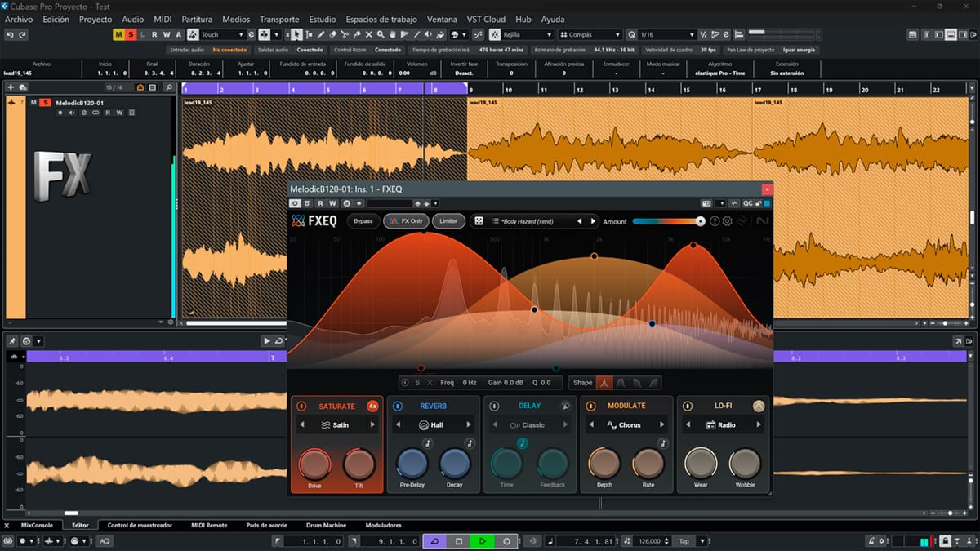Next Lo-Fi type after Radio
This screenshot has width=980, height=551.
click(759, 424)
